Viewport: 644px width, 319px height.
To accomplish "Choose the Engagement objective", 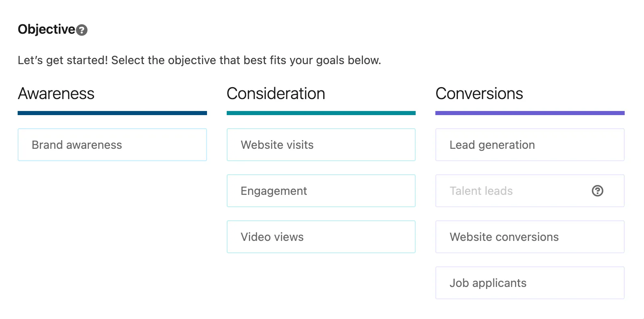I will 321,191.
